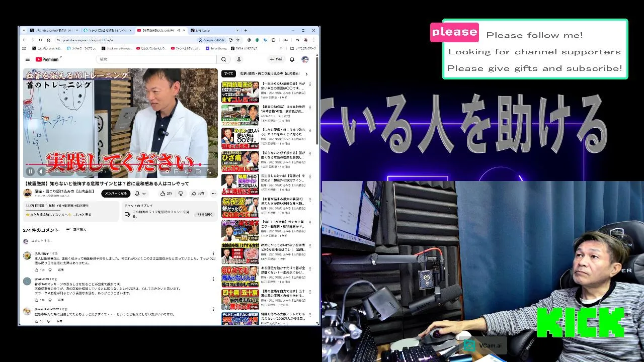
Task: Open more actions ellipsis under video
Action: click(x=213, y=194)
